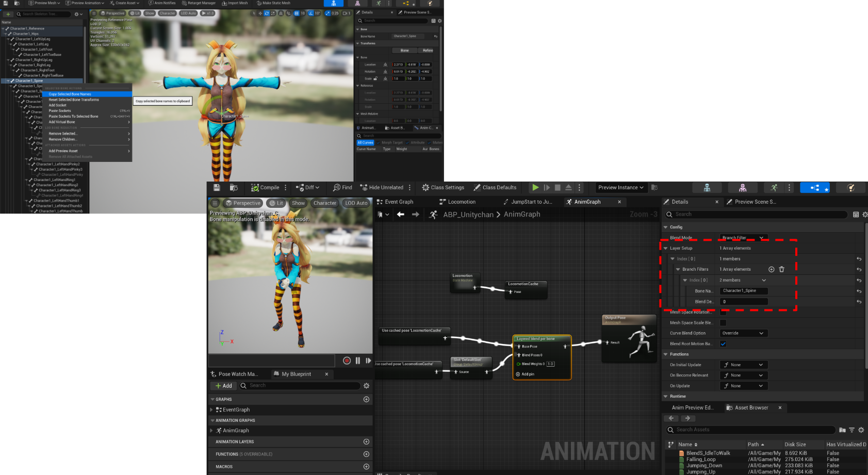Click Hide Unrelated in the blueprint toolbar
Screen dimensions: 868x475
pos(382,188)
